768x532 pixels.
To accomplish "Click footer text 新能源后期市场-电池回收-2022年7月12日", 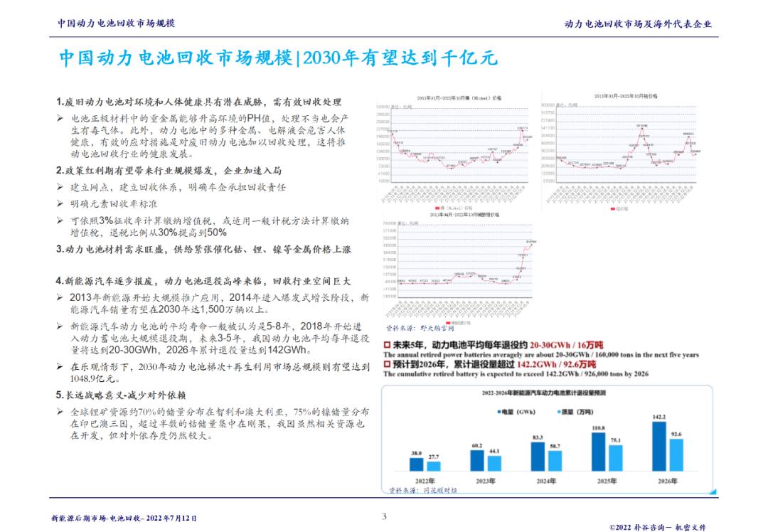I will point(124,518).
